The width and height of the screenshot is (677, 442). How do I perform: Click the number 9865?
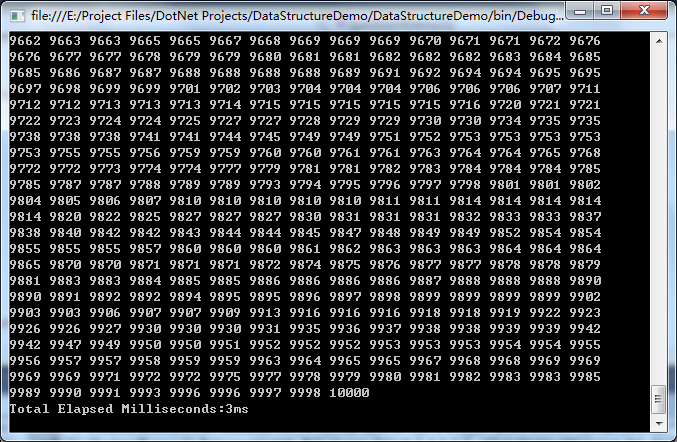(x=25, y=265)
